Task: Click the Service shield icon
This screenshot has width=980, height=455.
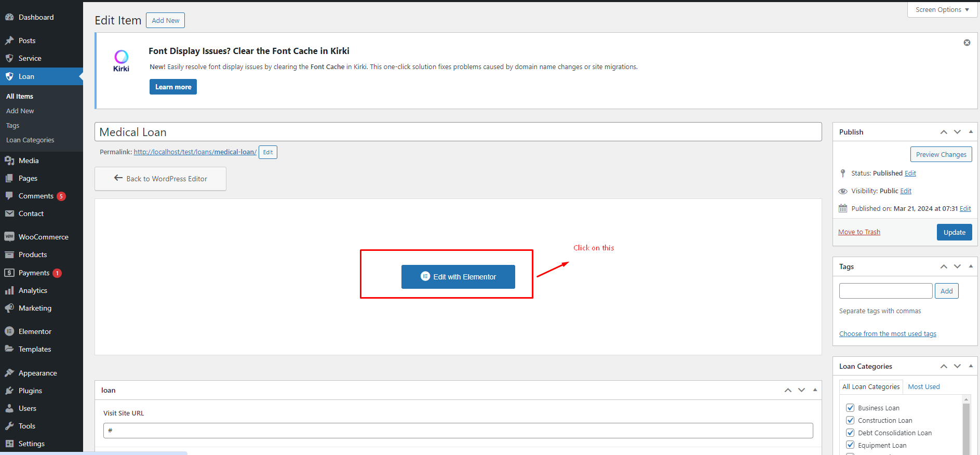Action: [9, 58]
